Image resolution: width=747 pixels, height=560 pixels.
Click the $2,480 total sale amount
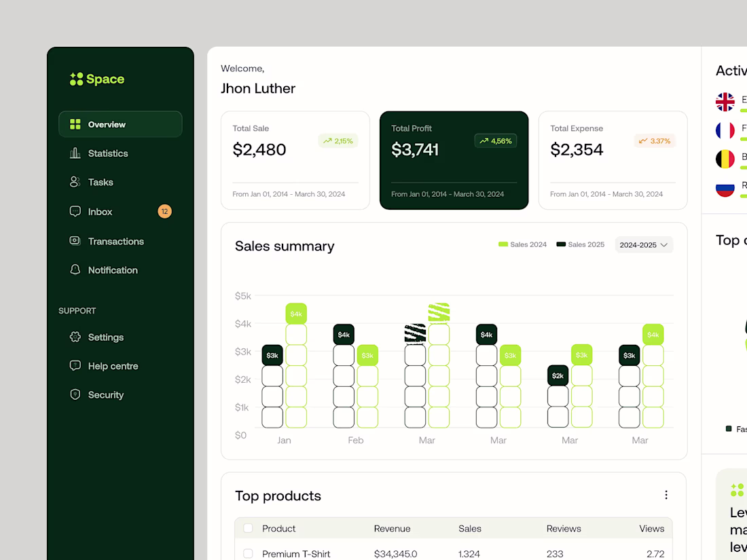(x=259, y=149)
